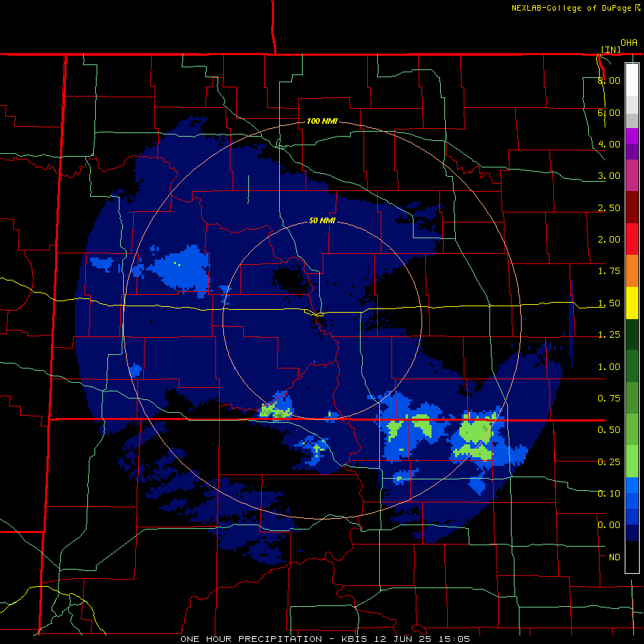Click the ND legend label
Image resolution: width=644 pixels, height=644 pixels.
615,557
